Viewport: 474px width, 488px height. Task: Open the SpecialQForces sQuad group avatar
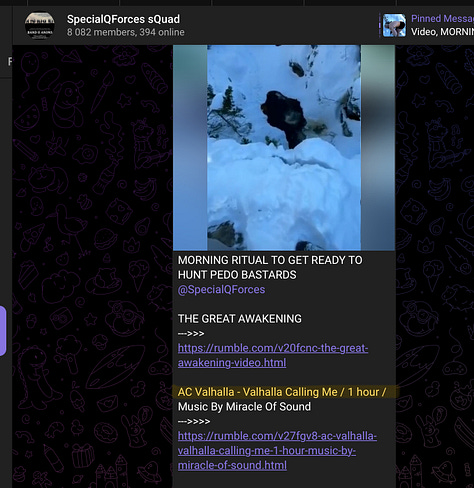click(x=40, y=26)
